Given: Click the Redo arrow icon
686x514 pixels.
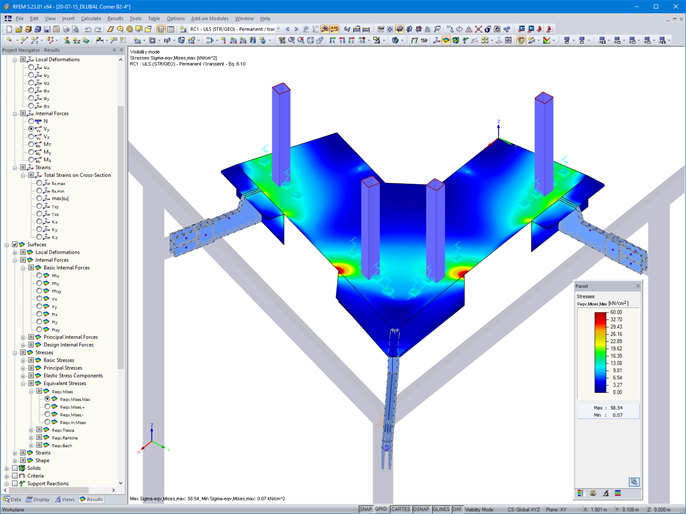Looking at the screenshot, I should point(98,29).
